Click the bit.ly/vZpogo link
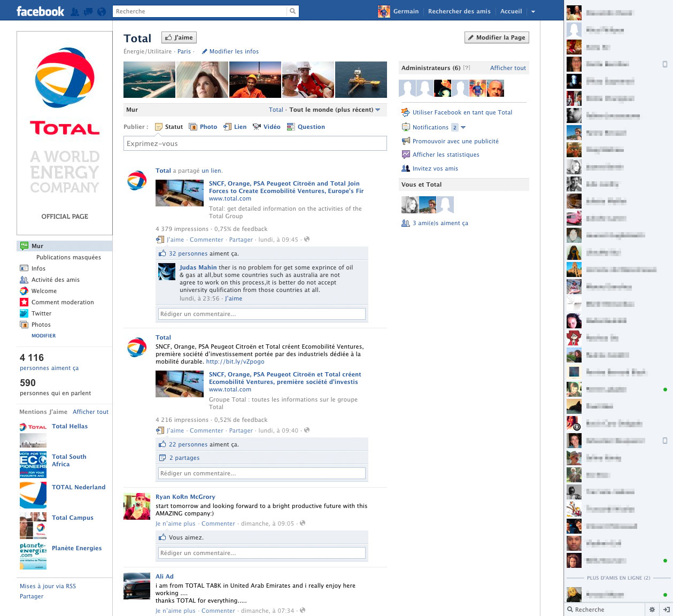The image size is (673, 616). (235, 361)
